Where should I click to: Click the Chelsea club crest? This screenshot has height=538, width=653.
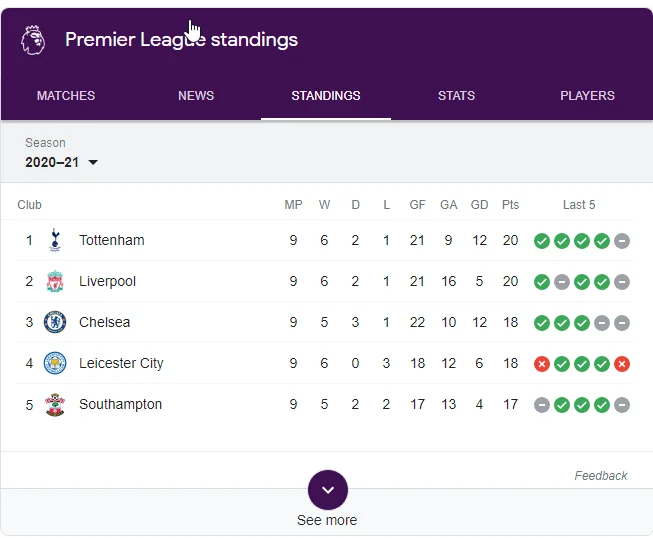(x=55, y=322)
